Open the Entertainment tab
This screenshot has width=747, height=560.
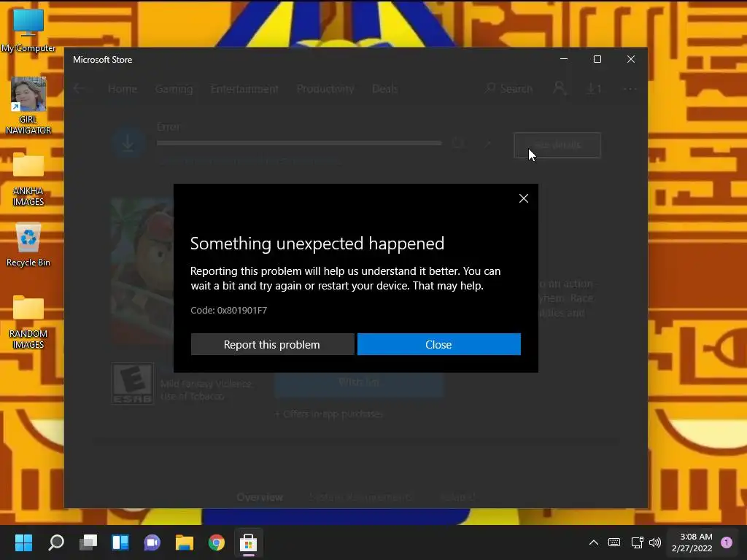(x=244, y=89)
